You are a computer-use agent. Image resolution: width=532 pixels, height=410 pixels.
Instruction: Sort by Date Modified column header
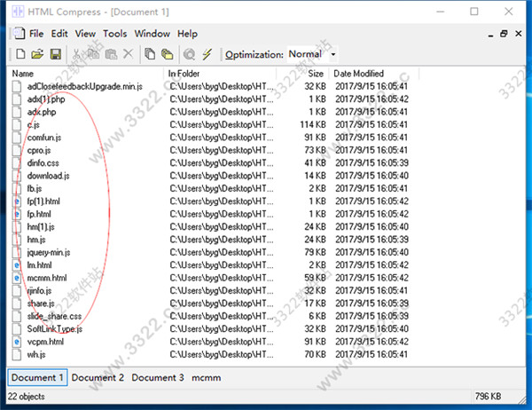[374, 74]
